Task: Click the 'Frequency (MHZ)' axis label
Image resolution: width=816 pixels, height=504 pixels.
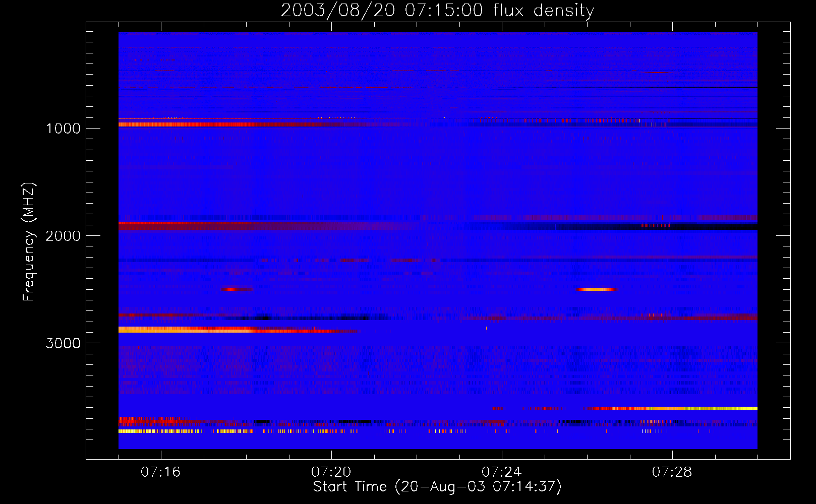Action: click(x=29, y=242)
